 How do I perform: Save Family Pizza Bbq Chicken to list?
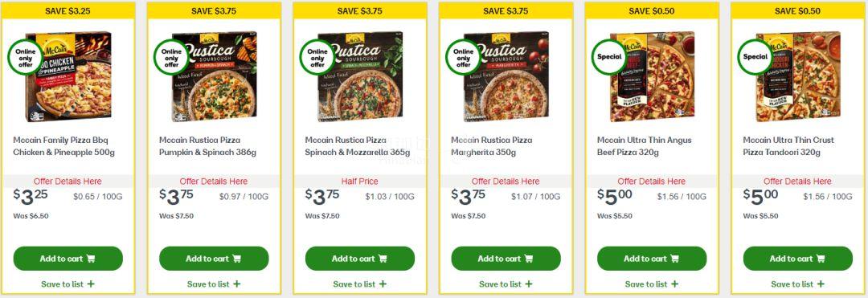click(68, 284)
